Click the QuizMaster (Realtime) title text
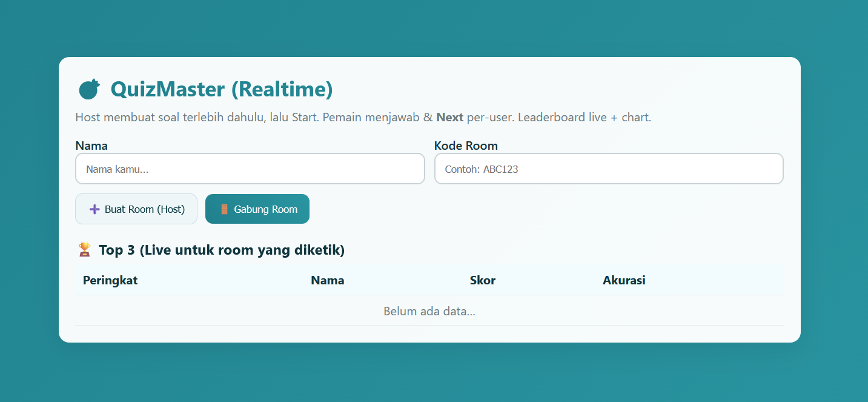 point(221,89)
